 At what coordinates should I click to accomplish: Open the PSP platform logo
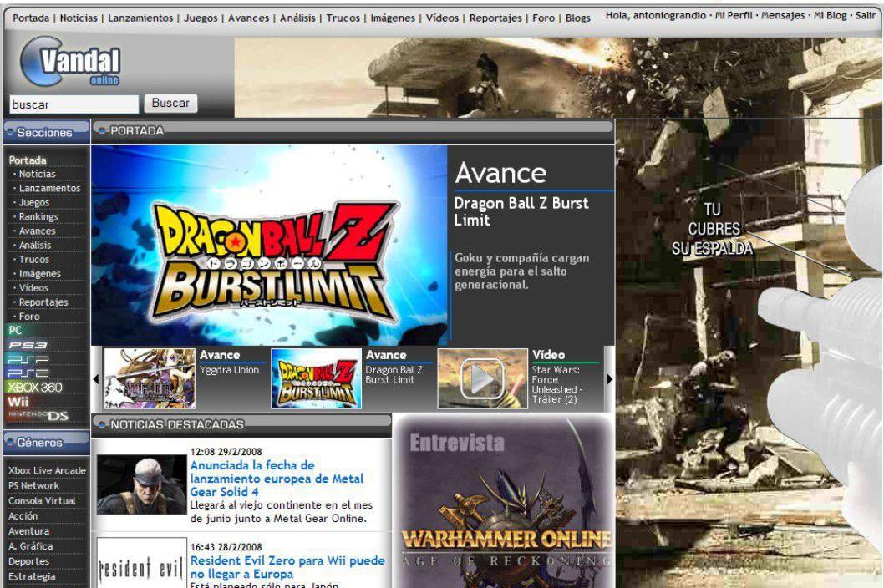coord(28,359)
